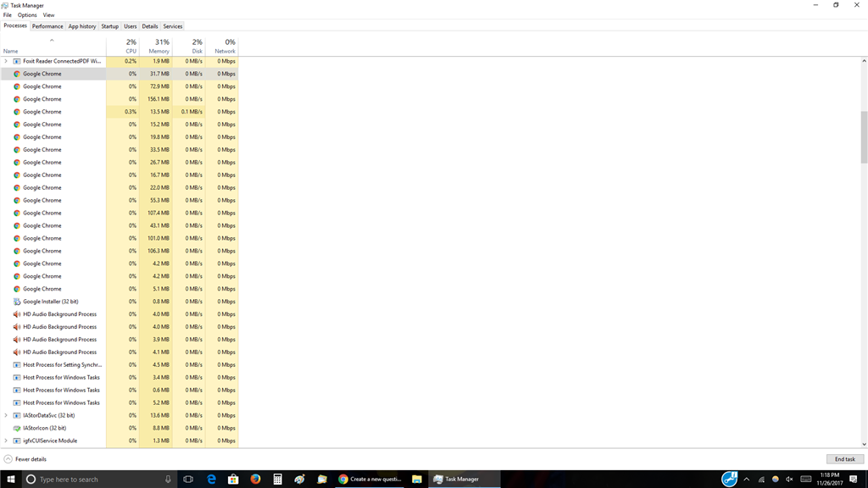Sort processes by Disk column
The height and width of the screenshot is (488, 868).
pos(189,46)
